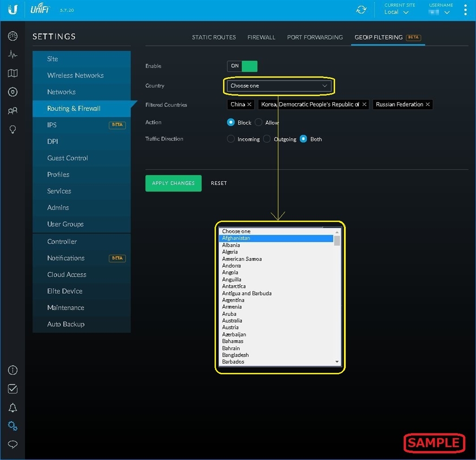
Task: Open Admins settings
Action: [81, 207]
